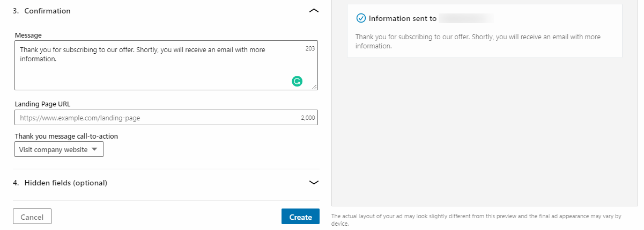The height and width of the screenshot is (230, 644).
Task: Click the dropdown arrow of the call-to-action selector
Action: click(94, 149)
